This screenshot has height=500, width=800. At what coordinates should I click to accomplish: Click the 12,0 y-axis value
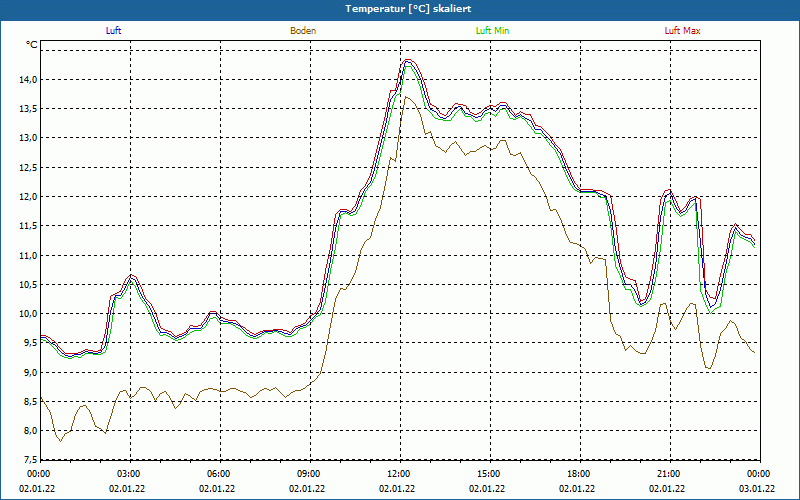coord(28,196)
